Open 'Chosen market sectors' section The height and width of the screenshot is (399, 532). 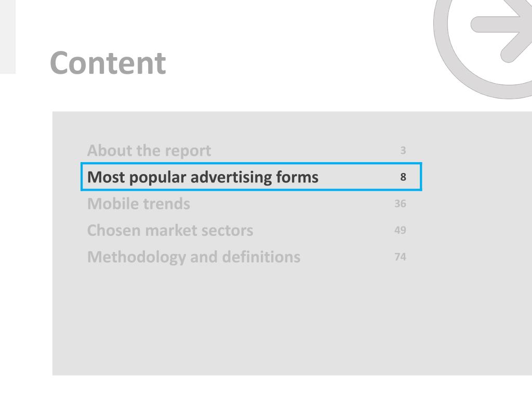point(170,230)
